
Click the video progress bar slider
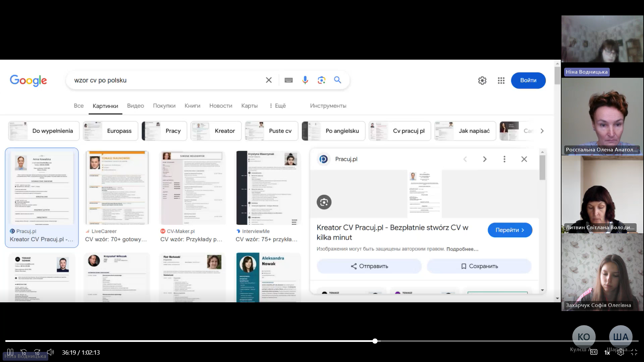point(375,341)
